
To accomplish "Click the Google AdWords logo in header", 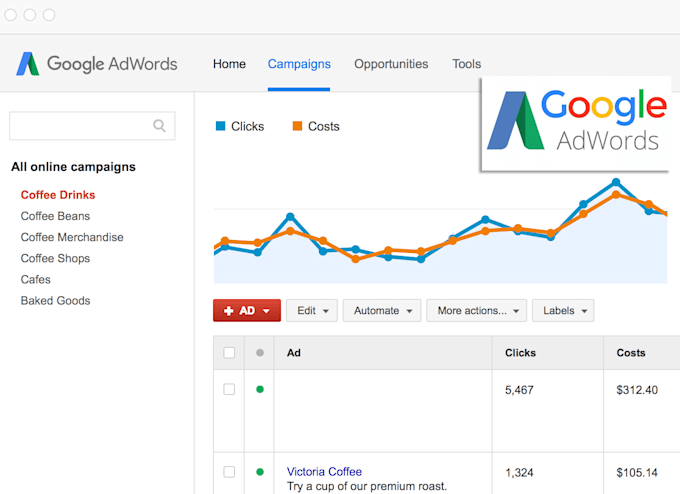I will point(97,64).
